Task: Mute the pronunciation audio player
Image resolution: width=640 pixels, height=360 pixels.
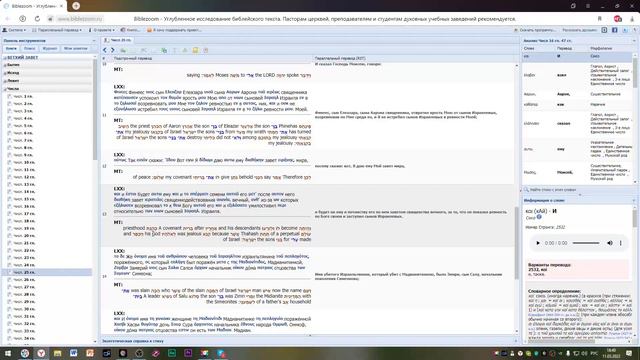Action: [x=609, y=243]
